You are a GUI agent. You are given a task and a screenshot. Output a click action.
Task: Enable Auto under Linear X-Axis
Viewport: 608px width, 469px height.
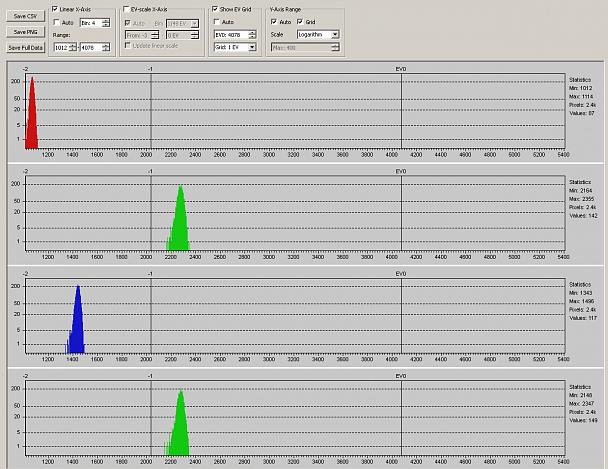point(56,22)
